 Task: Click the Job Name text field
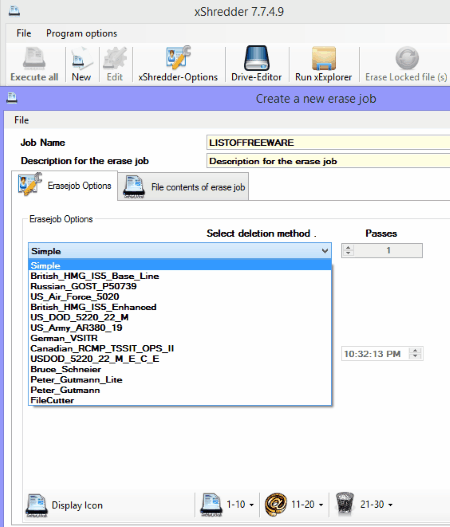tap(328, 143)
